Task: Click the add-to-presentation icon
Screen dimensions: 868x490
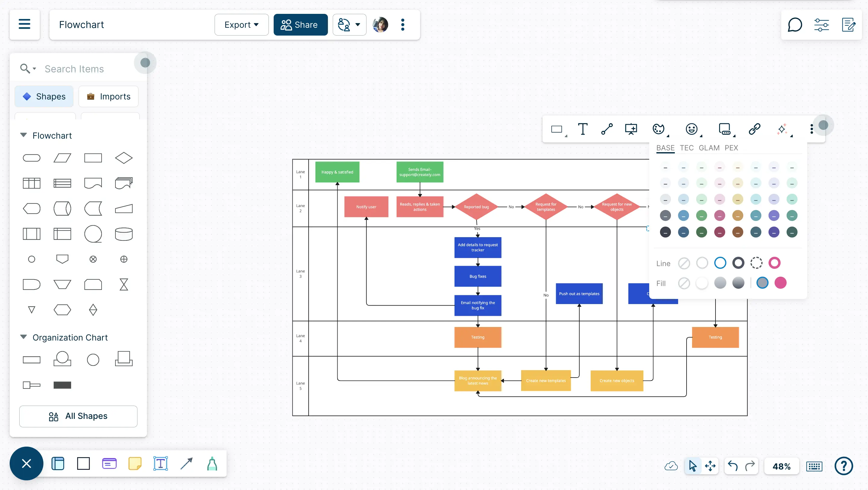Action: pos(631,129)
